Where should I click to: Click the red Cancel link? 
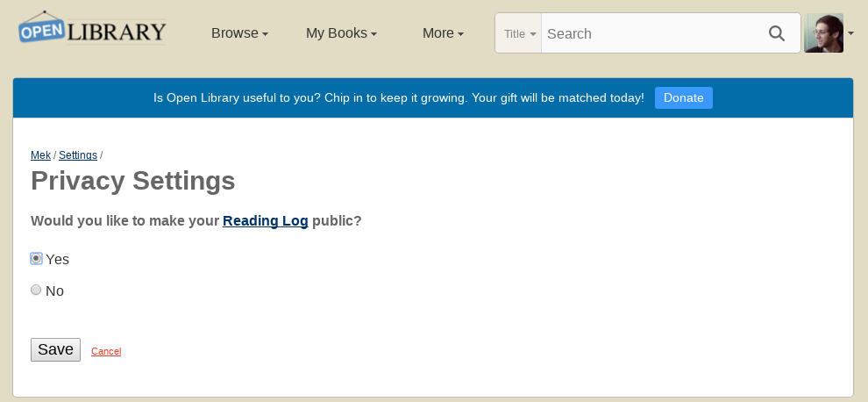pyautogui.click(x=106, y=351)
